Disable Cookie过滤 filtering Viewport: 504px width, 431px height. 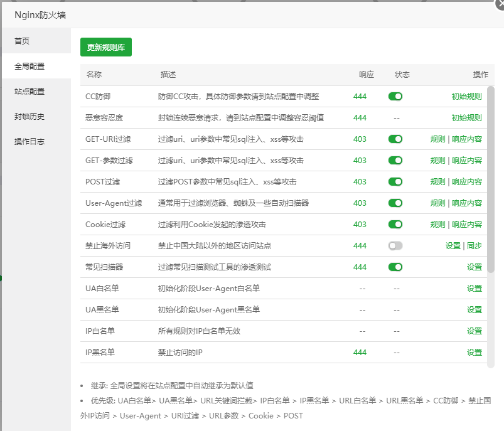(395, 224)
